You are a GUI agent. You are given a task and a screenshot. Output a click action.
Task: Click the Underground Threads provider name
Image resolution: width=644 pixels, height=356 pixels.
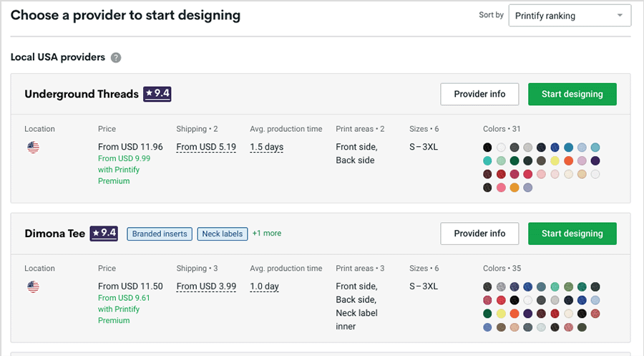tap(82, 94)
